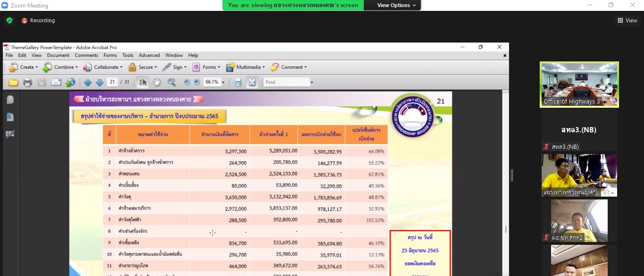Click the Open folder icon in Acrobat
644x276 pixels.
point(13,82)
